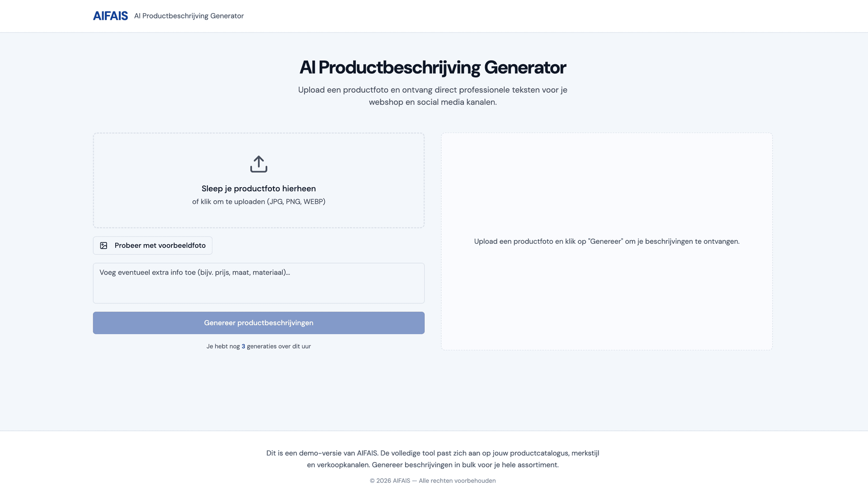The image size is (868, 501).
Task: Click the results placeholder instruction text
Action: [x=607, y=241]
